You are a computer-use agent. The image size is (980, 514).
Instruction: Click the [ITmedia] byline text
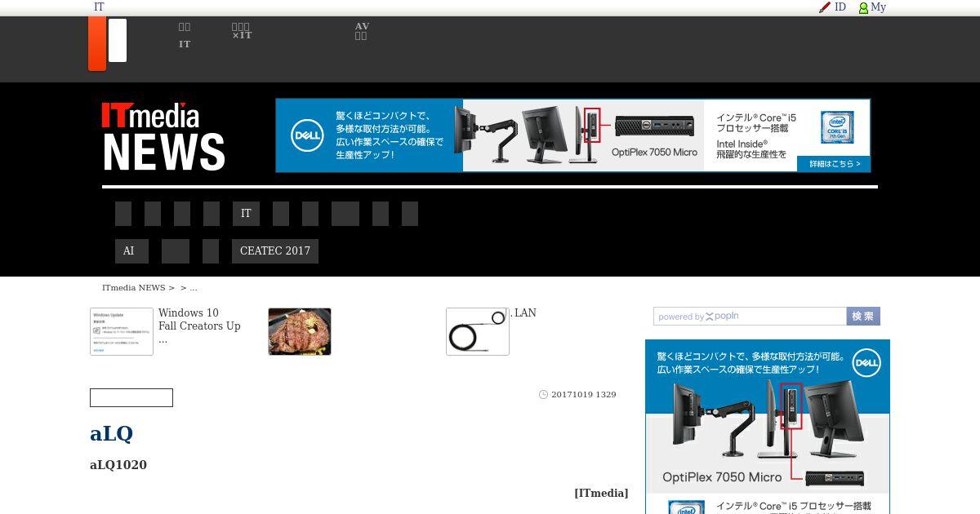pyautogui.click(x=601, y=493)
